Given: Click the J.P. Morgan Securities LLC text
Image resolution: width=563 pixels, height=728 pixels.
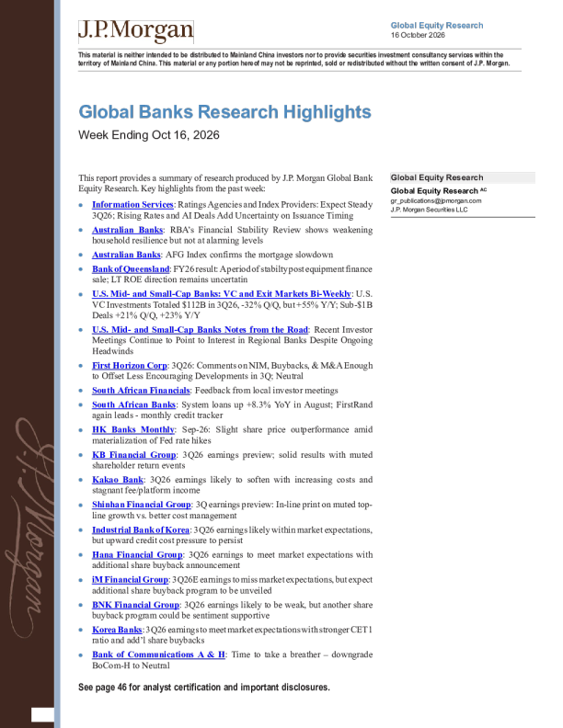Looking at the screenshot, I should [430, 210].
